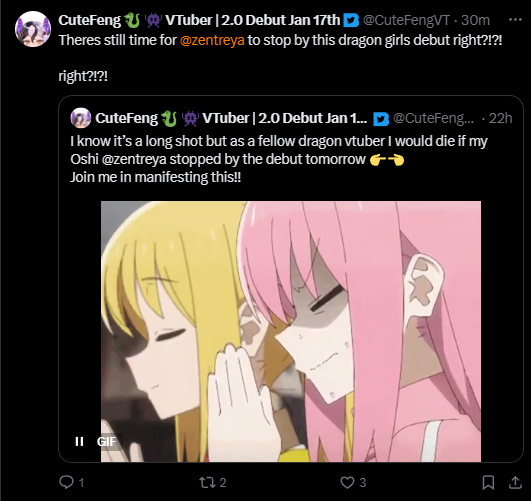Open the quoted tweet's small avatar

81,118
